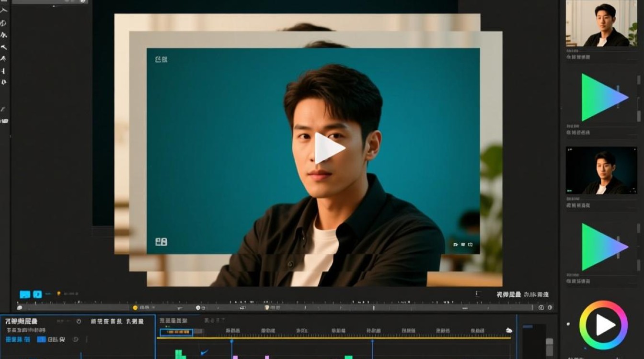This screenshot has width=644, height=359.
Task: Click the icon in the preview's bottom-left corner
Action: [x=161, y=242]
